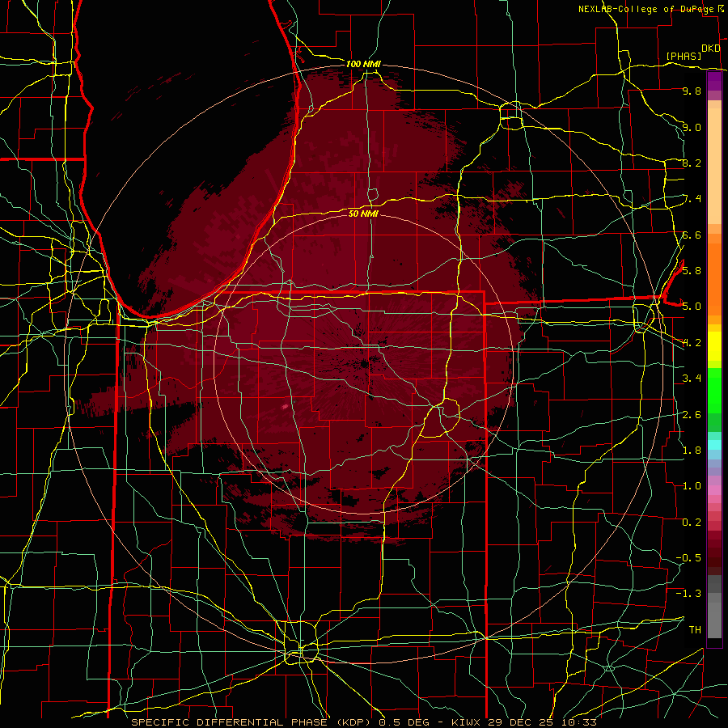
Task: Click the 2.6 legend value
Action: pos(692,415)
